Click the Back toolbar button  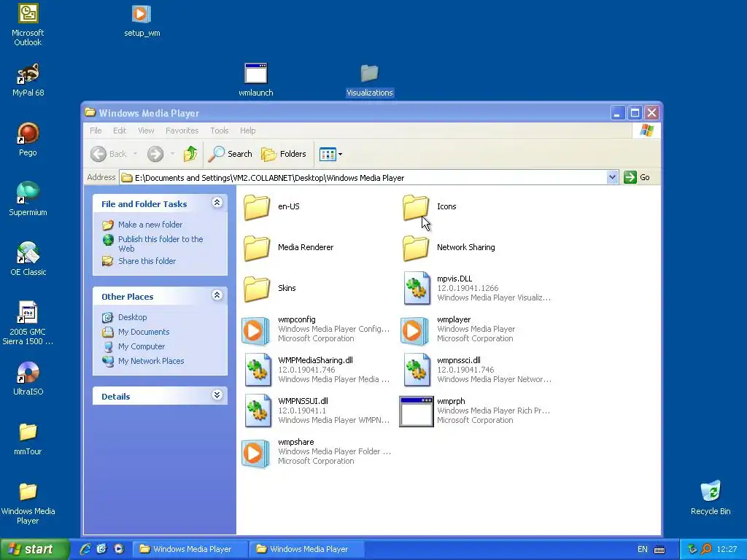point(109,154)
